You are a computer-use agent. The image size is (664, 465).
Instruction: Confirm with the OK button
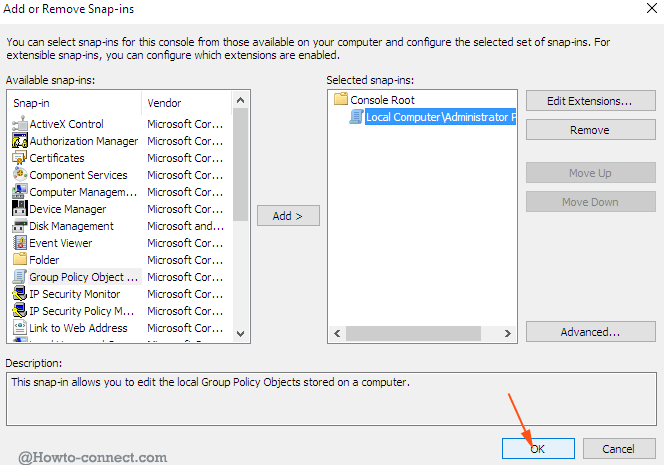[538, 449]
